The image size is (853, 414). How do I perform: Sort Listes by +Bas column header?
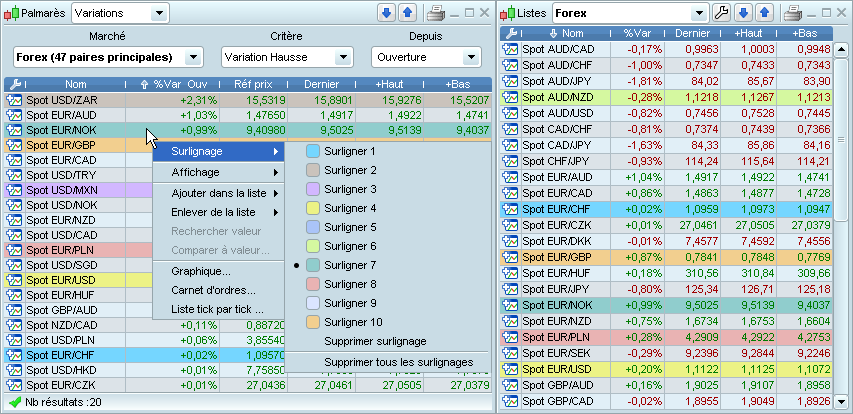click(805, 33)
